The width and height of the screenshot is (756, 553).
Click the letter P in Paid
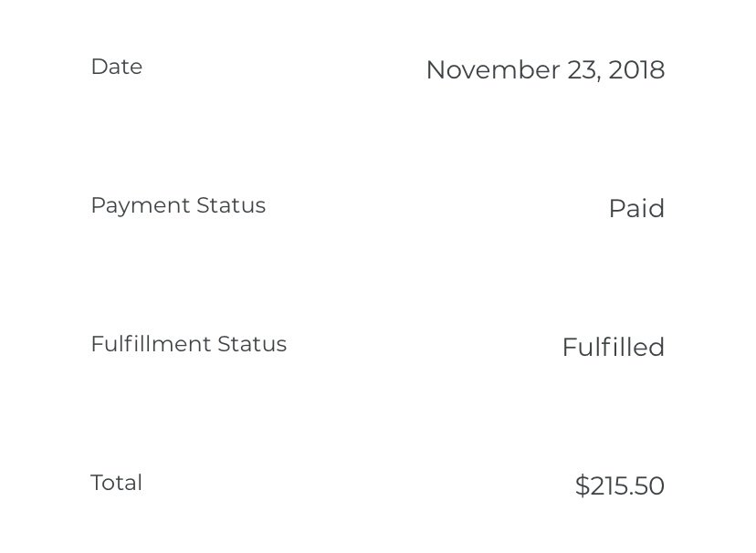point(616,209)
